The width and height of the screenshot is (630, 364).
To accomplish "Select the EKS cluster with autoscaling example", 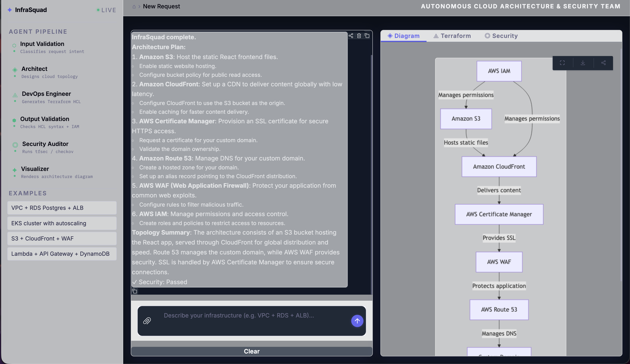I will click(x=62, y=223).
